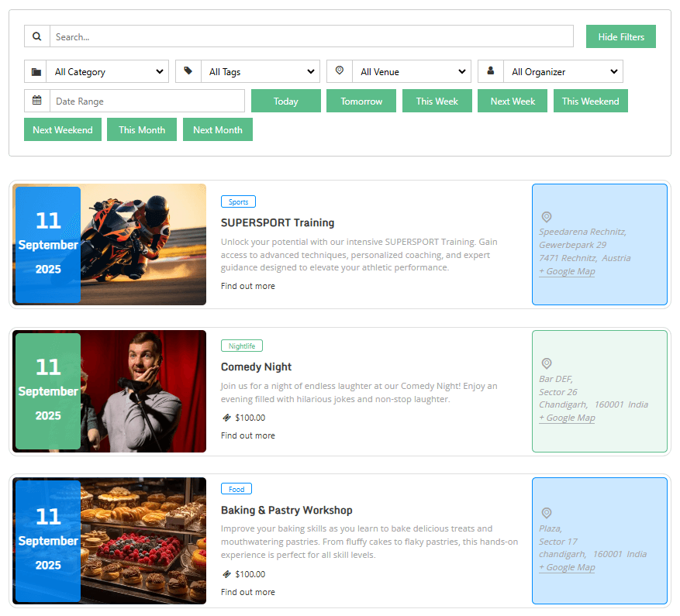Image resolution: width=680 pixels, height=616 pixels.
Task: Open the Baking & Pastry Workshop thumbnail
Action: (143, 541)
